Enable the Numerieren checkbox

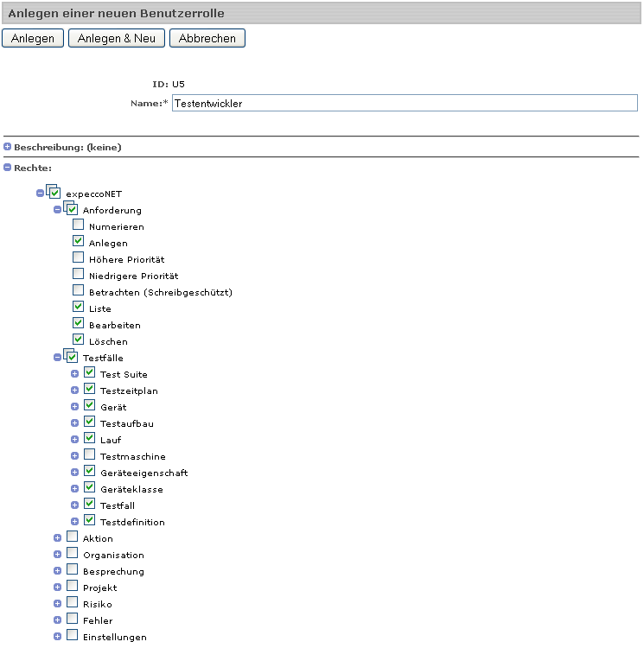79,226
